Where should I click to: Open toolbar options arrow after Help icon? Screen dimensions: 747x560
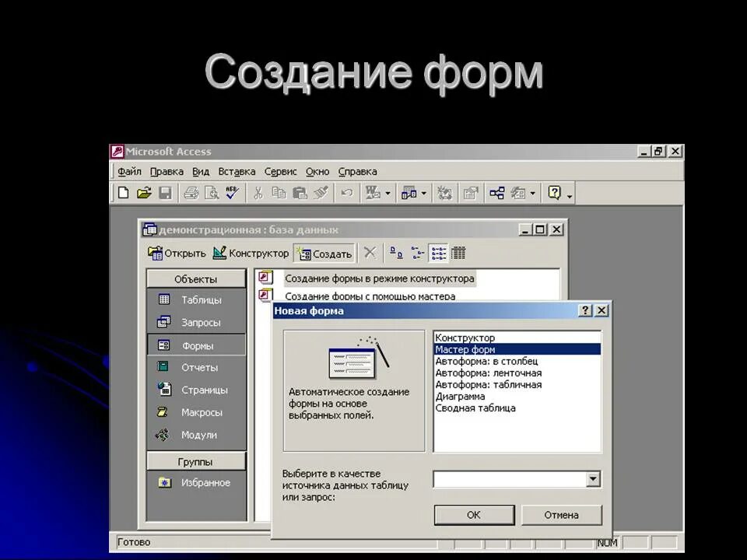[570, 194]
